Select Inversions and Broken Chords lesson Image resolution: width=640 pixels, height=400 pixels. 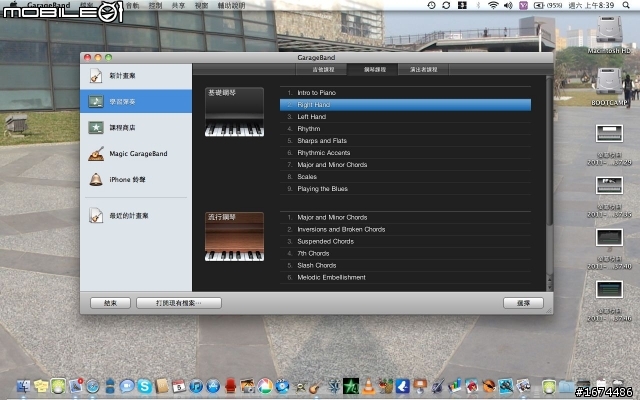[405, 229]
